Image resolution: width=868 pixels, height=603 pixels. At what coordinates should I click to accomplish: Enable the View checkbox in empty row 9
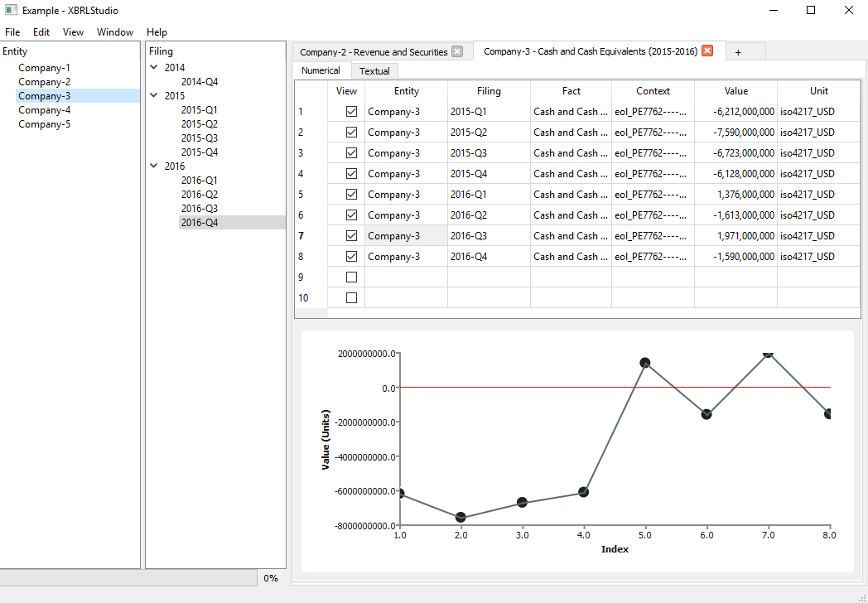(351, 277)
